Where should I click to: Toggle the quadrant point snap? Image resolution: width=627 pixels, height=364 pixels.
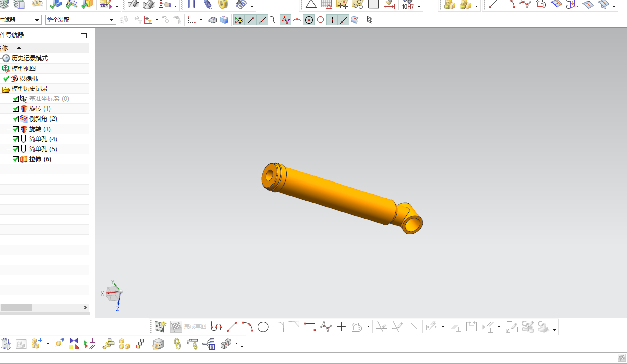click(320, 20)
